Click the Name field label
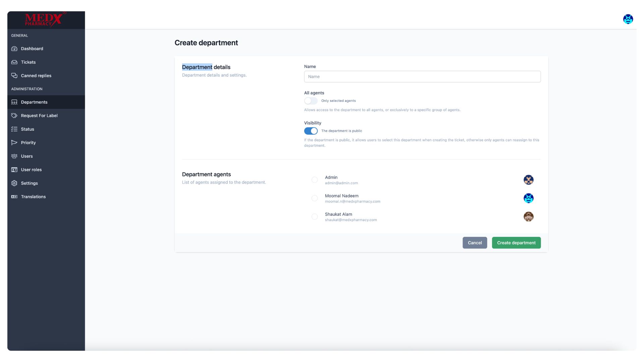The image size is (644, 362). pos(310,66)
